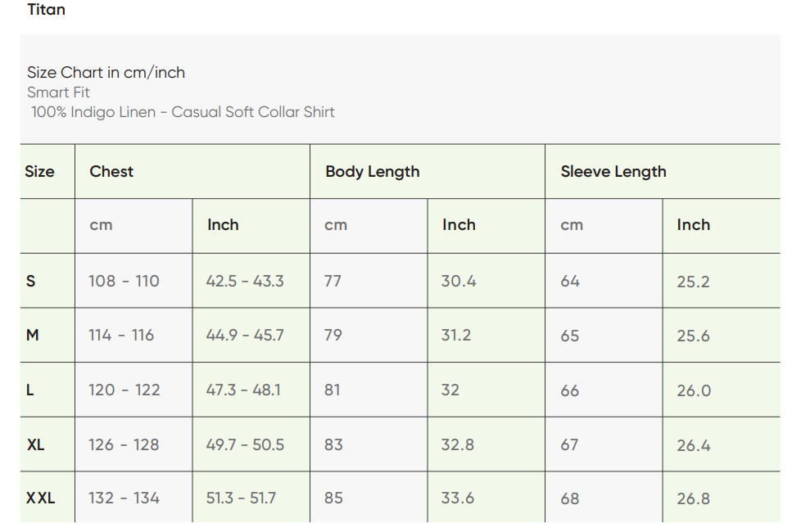Screen dimensions: 792x532
Task: Click the 51.3 - 51.7 chest inch cell
Action: click(241, 498)
